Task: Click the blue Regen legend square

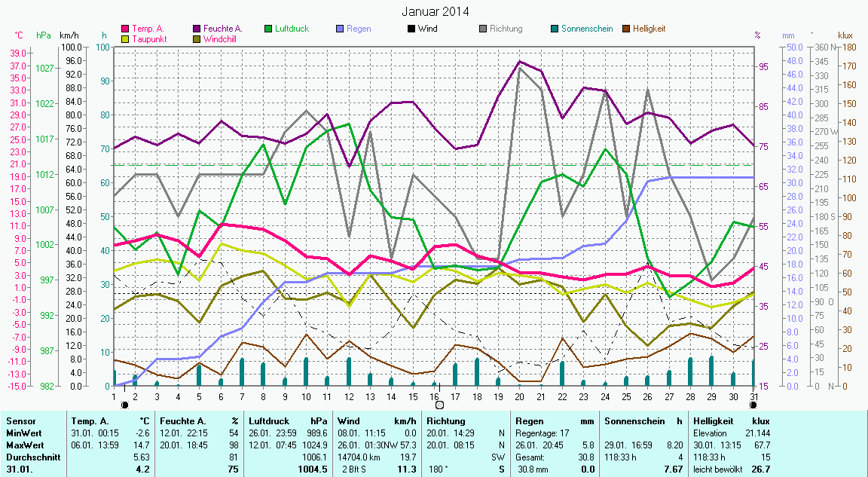Action: click(340, 29)
